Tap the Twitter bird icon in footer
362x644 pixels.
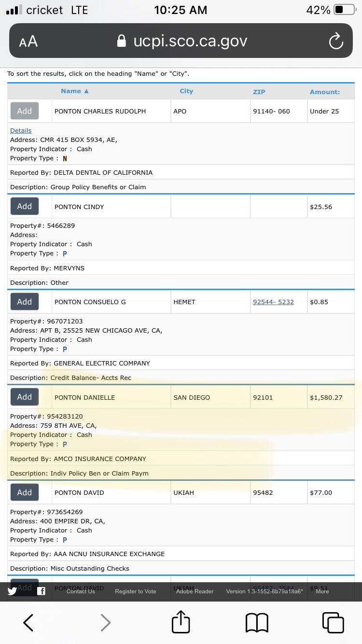point(12,591)
